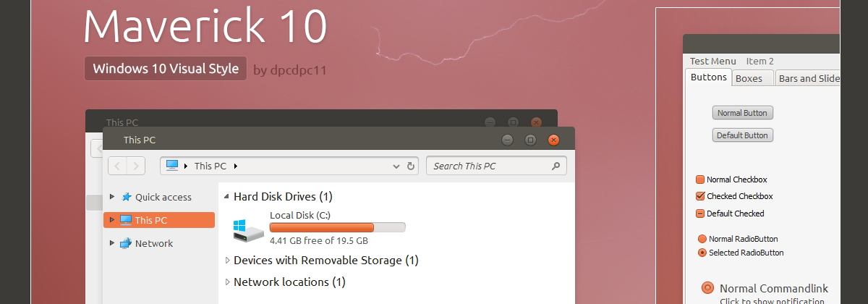Click the Normal Commandlink arrow icon
The image size is (868, 304).
coord(708,288)
